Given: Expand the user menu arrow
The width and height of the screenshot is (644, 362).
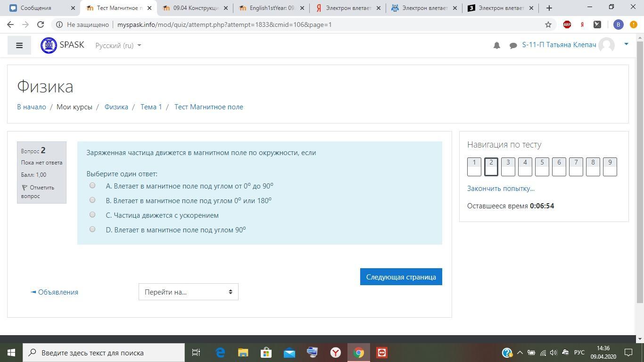Looking at the screenshot, I should [626, 44].
